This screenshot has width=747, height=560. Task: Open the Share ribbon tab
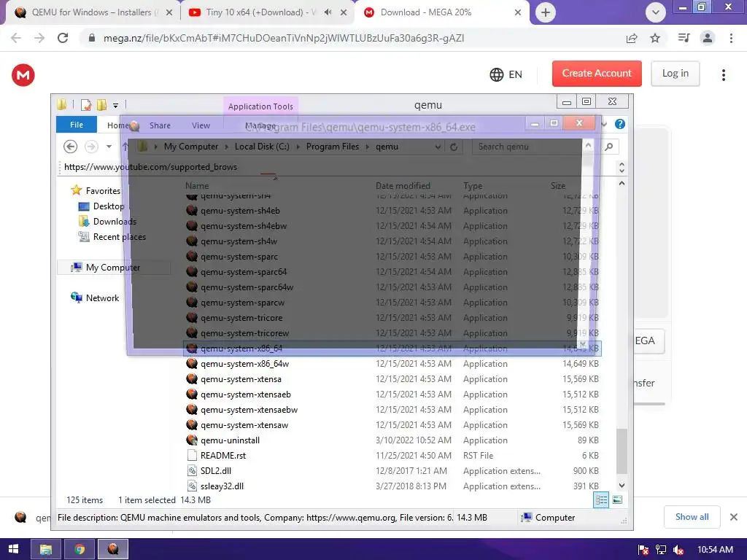160,125
